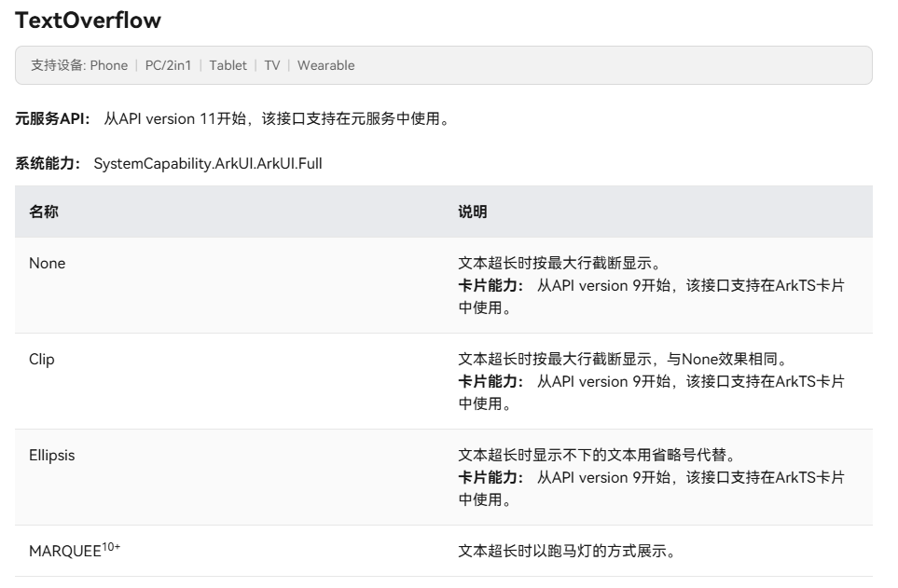The width and height of the screenshot is (898, 588).
Task: Select the Ellipsis enum name cell
Action: click(52, 456)
